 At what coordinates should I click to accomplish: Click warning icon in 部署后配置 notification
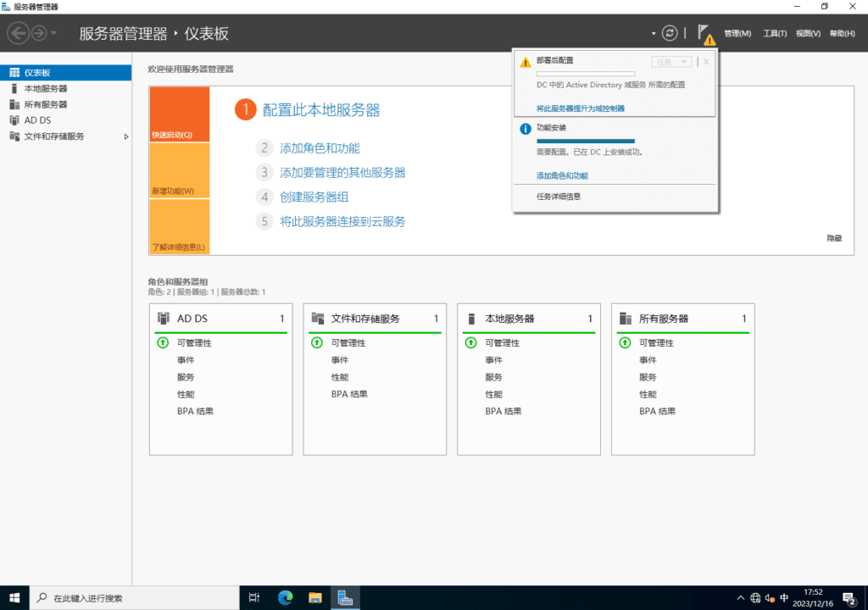point(526,62)
